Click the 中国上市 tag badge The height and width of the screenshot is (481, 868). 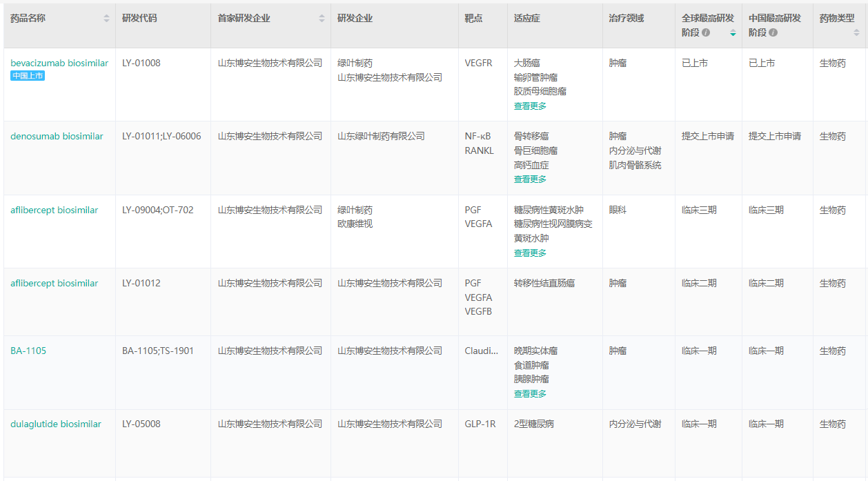28,76
